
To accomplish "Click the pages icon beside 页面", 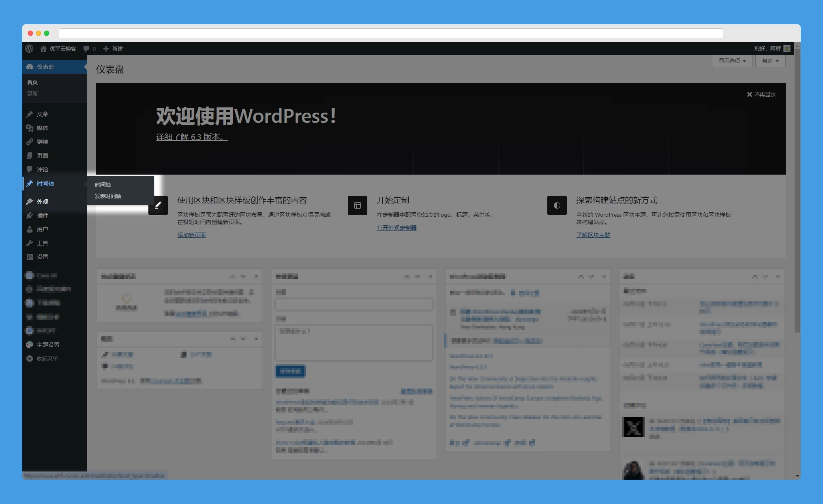I will pyautogui.click(x=30, y=156).
